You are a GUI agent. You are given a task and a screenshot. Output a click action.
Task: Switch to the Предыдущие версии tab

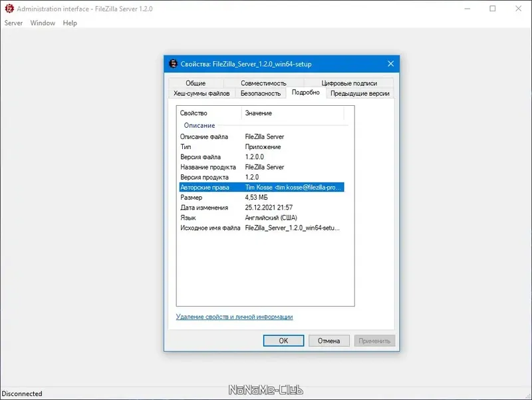(360, 93)
